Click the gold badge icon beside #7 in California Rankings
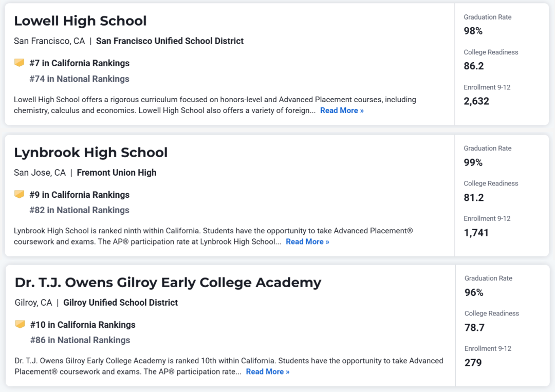Screen dimensions: 555x392 tap(19, 63)
